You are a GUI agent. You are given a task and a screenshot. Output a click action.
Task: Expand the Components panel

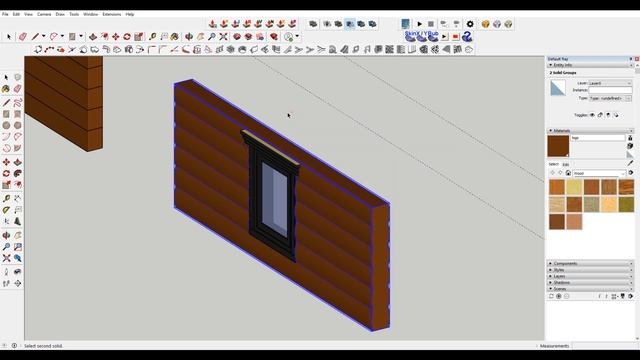coord(550,264)
